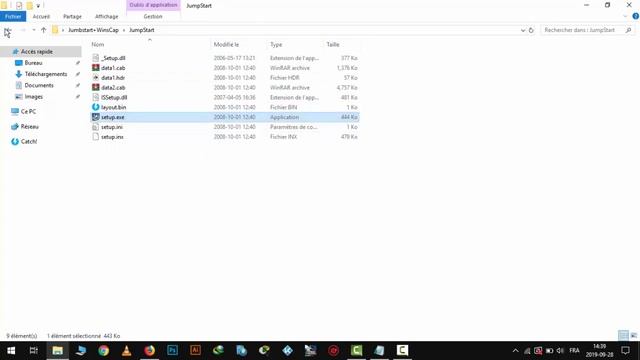Launch Photoshop from the taskbar

[173, 351]
